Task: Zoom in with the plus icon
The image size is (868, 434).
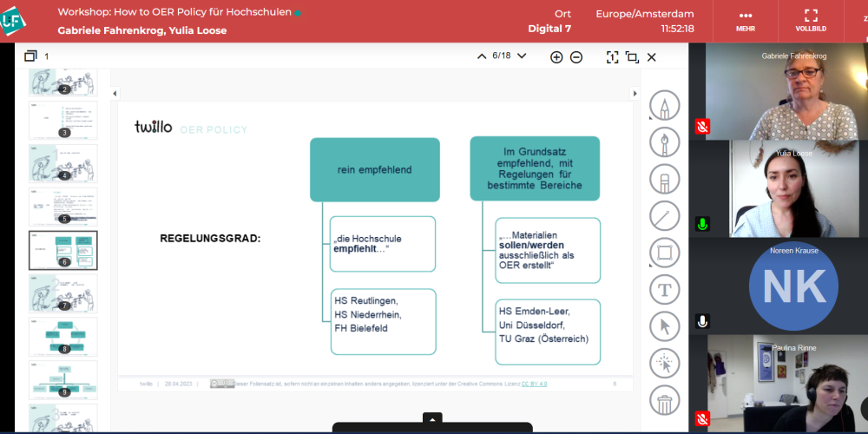Action: [556, 57]
